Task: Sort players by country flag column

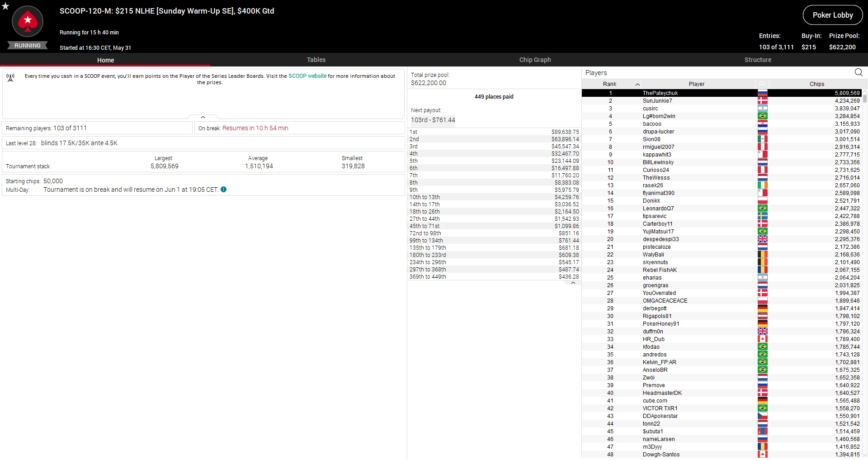Action: (x=762, y=84)
